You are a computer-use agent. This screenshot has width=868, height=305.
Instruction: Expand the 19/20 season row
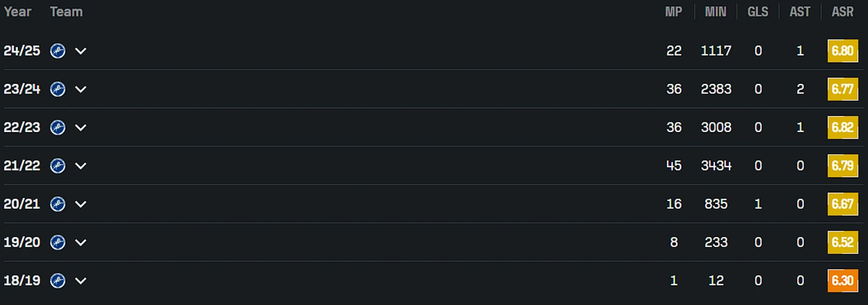(x=81, y=243)
